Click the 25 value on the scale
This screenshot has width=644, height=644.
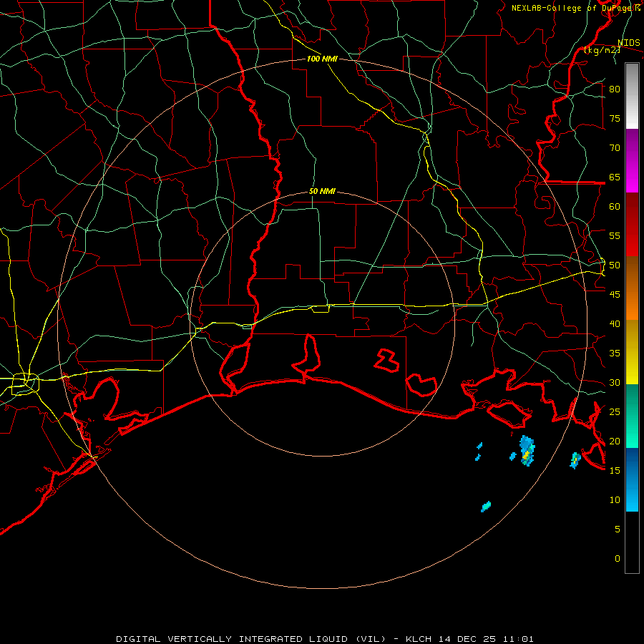click(615, 412)
